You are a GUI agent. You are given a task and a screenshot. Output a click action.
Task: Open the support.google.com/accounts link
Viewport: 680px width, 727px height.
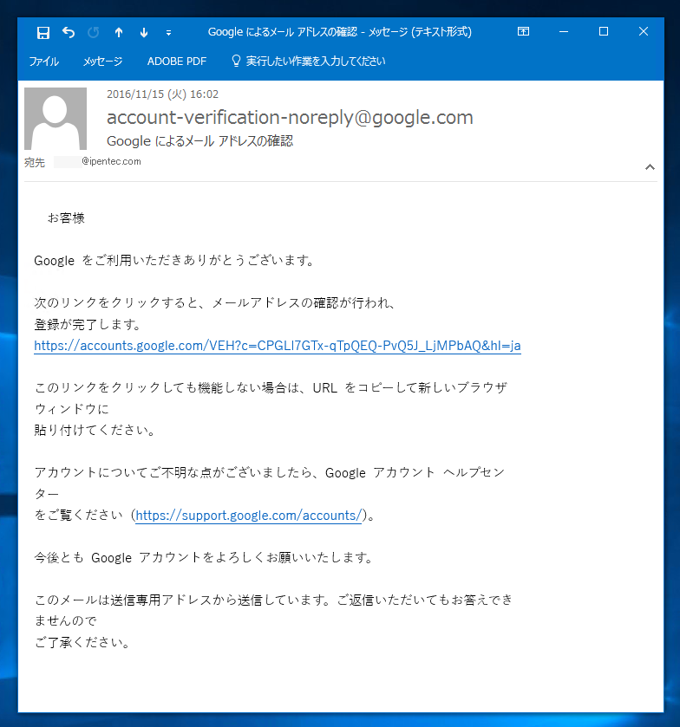coord(248,516)
